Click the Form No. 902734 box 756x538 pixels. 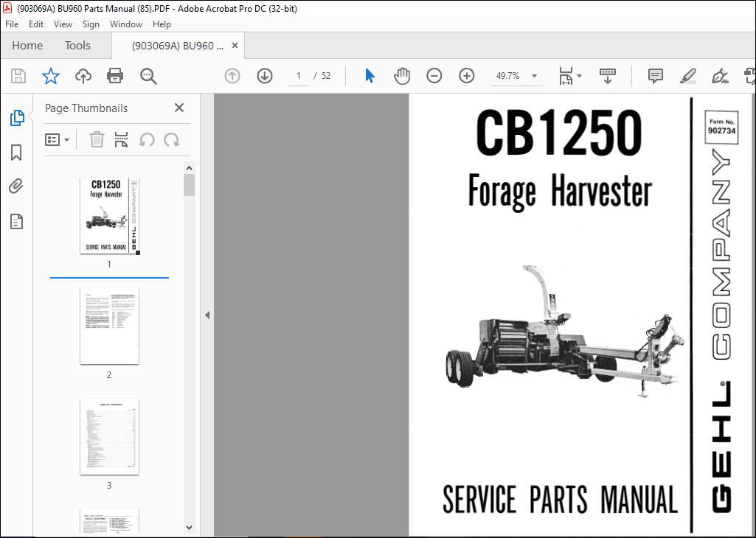tap(721, 127)
